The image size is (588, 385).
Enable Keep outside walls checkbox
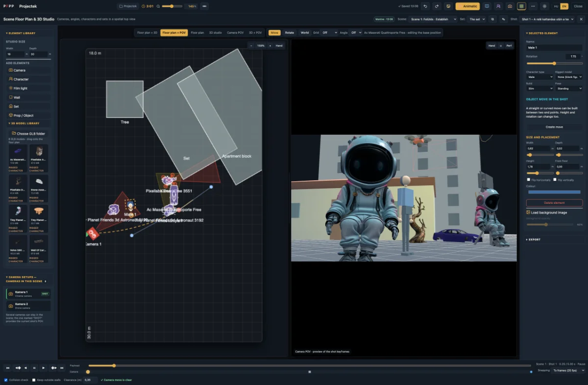click(34, 380)
